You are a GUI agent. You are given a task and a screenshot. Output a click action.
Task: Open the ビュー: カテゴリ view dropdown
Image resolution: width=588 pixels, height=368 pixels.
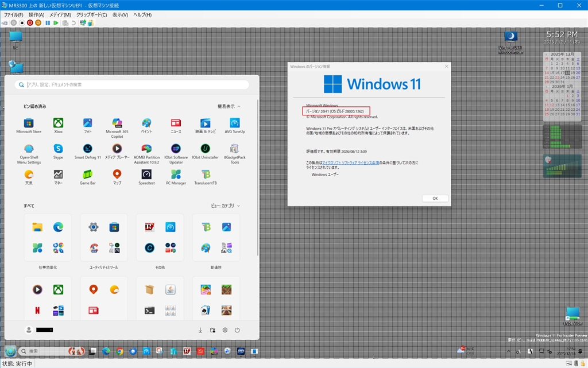tap(225, 206)
